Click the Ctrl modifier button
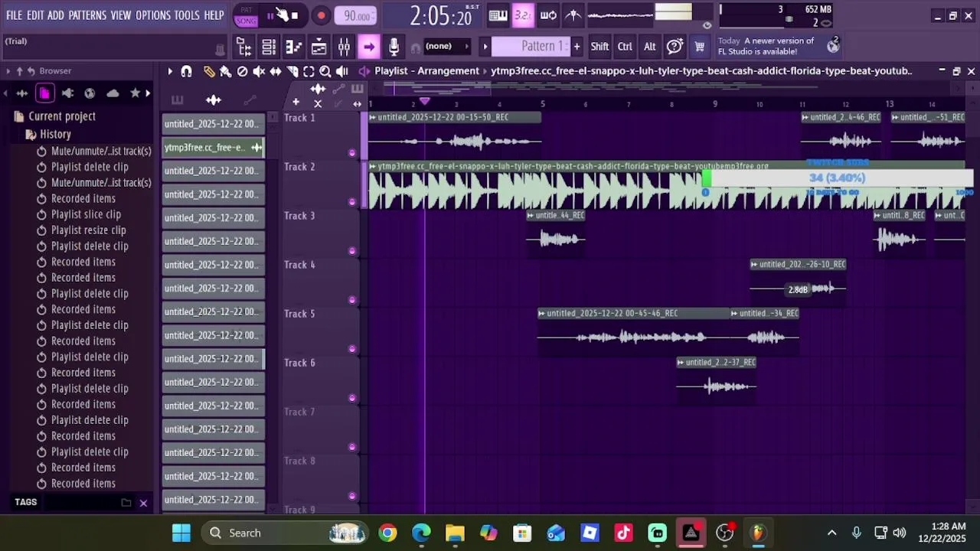Screen dimensions: 980x551 [625, 47]
